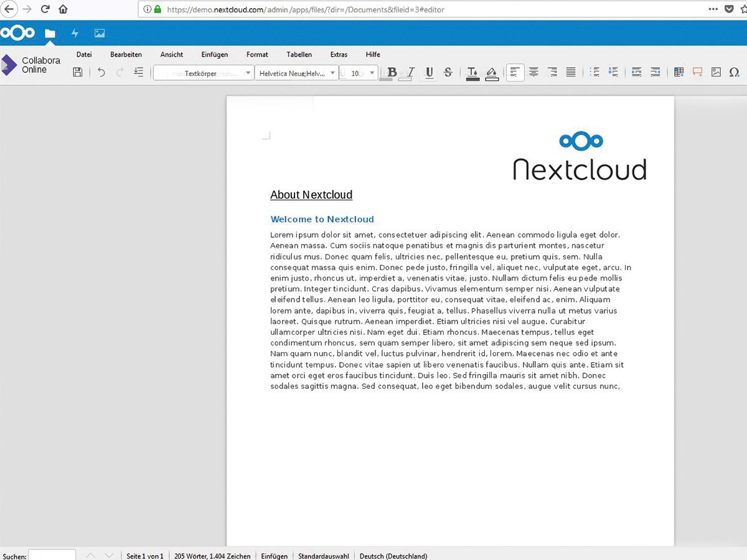Open the Einfügen menu
747x560 pixels.
215,55
